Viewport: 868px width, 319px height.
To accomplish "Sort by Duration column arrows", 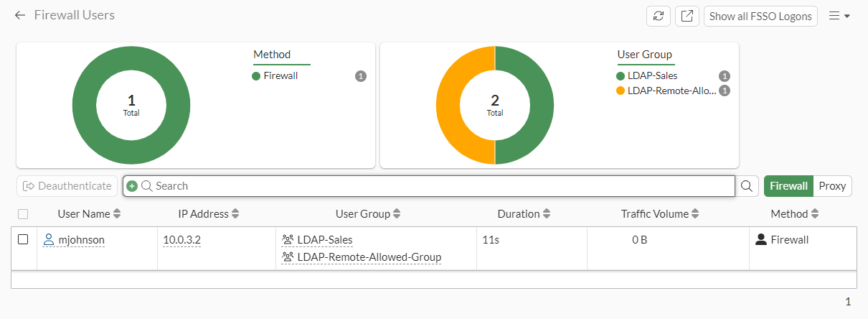I will coord(547,214).
